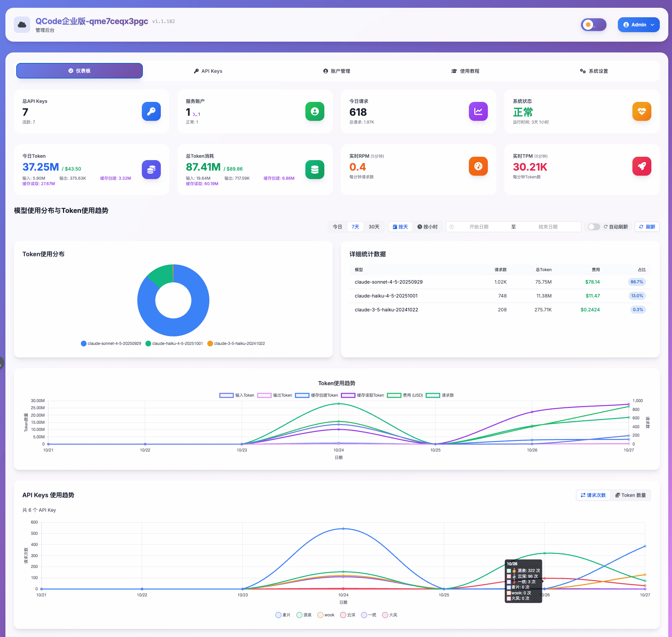672x637 pixels.
Task: Click the green database icon in 总Token消耗 card
Action: 315,170
